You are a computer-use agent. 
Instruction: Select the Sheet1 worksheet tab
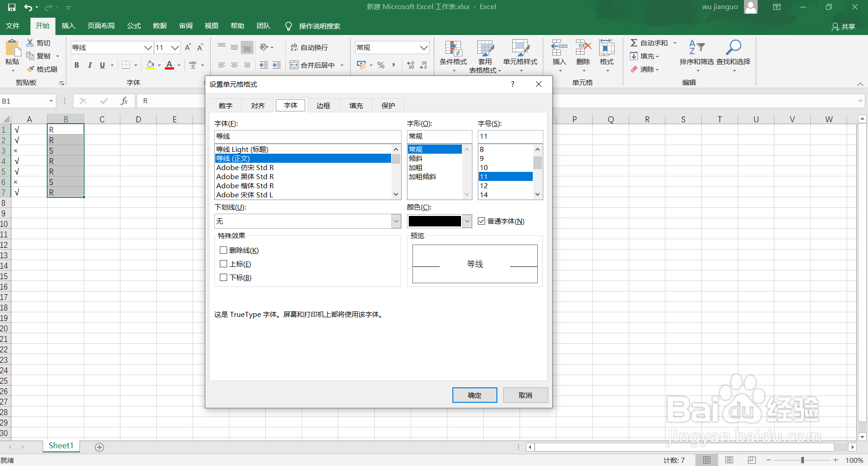coord(61,446)
